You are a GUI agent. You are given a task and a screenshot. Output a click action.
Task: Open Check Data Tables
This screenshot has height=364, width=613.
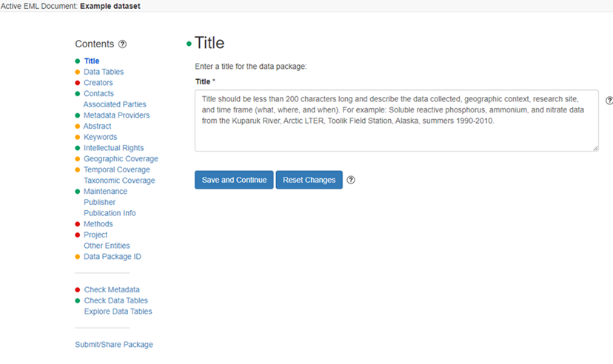tap(115, 300)
